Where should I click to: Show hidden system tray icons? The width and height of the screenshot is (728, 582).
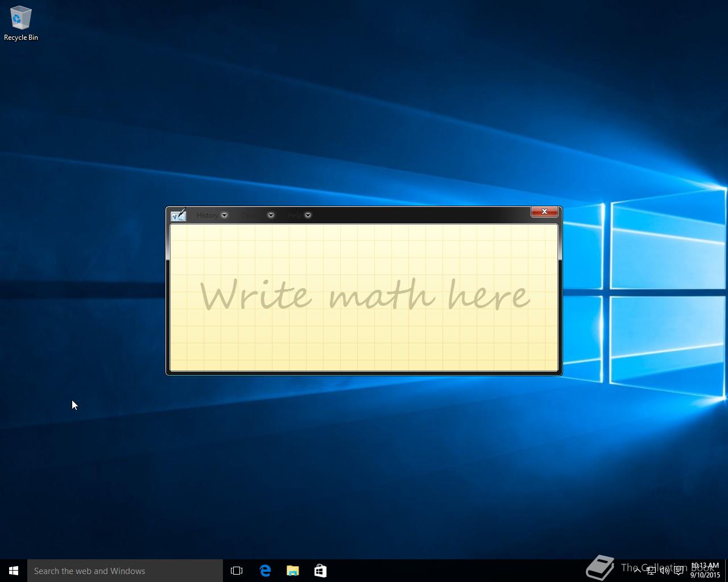(x=638, y=571)
